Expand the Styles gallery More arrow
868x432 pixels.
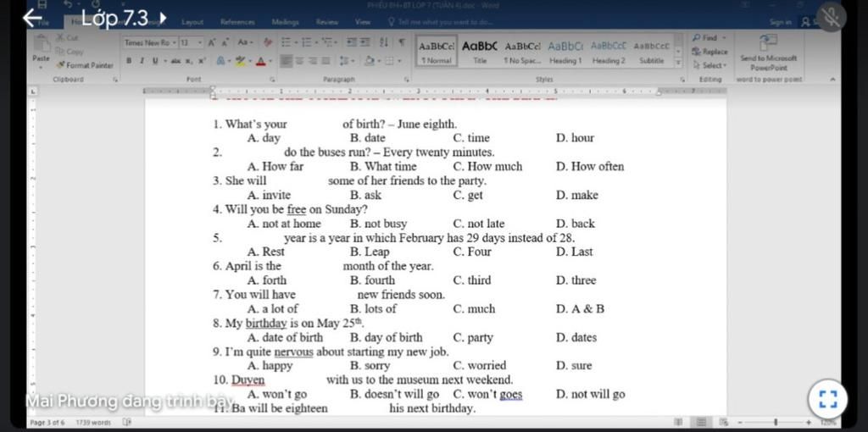tap(679, 63)
